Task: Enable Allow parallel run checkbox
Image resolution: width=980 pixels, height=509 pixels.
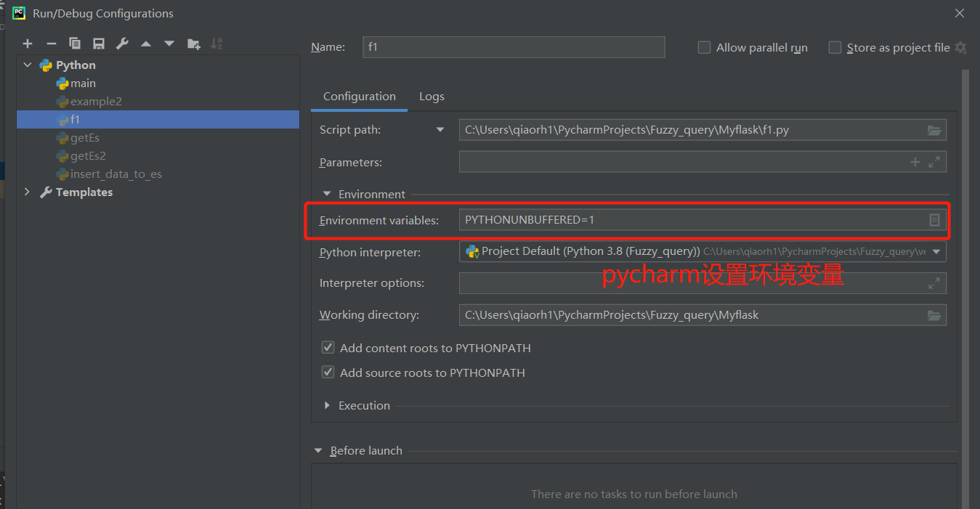Action: (704, 47)
